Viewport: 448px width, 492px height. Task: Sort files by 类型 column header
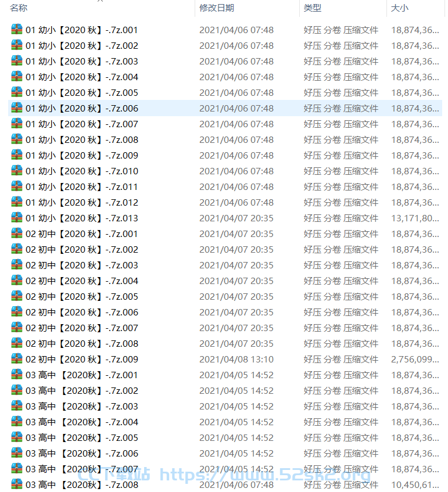coord(313,8)
